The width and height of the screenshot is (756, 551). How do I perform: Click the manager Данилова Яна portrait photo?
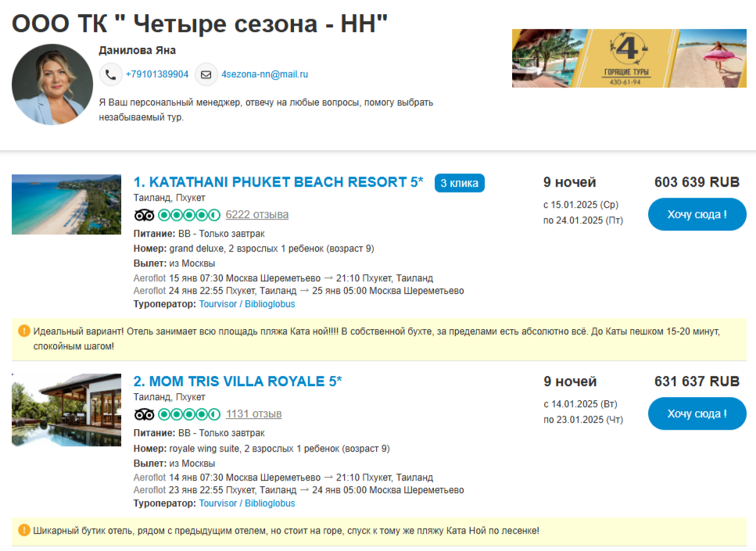(52, 84)
